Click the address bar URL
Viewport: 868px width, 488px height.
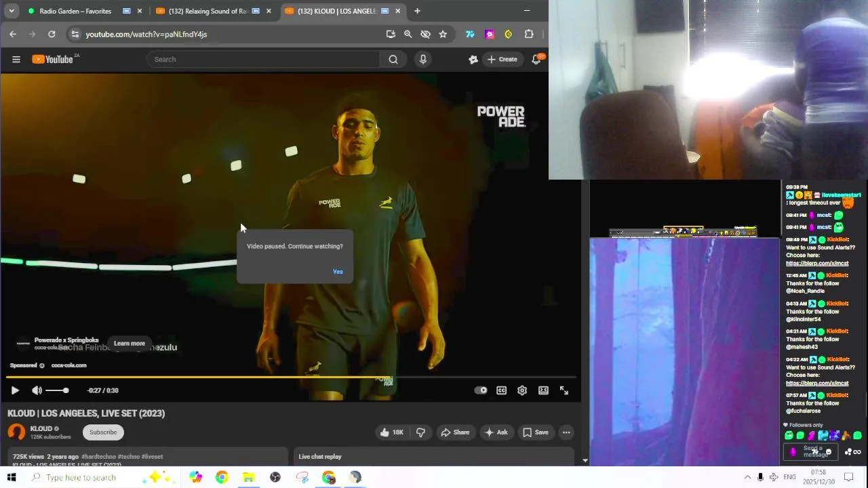(146, 34)
